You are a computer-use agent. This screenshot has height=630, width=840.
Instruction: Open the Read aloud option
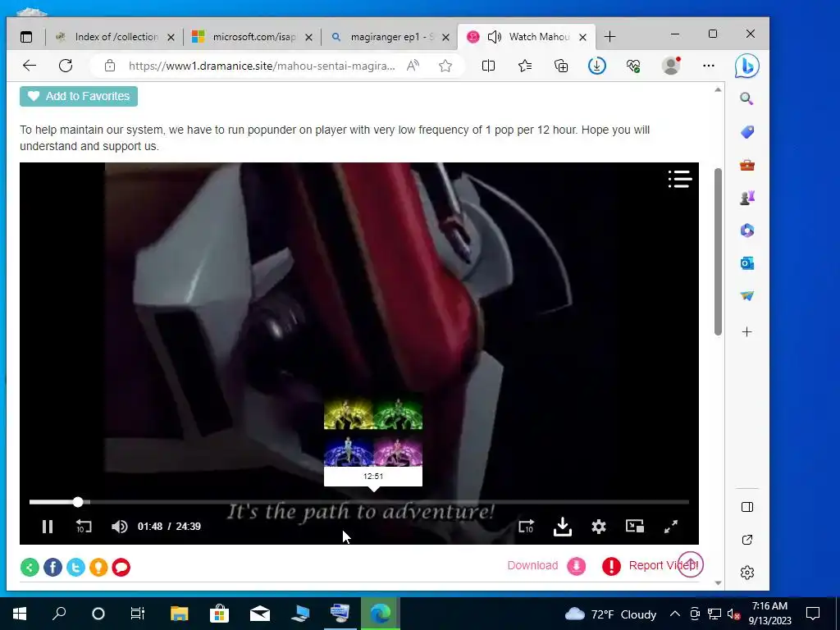click(x=413, y=66)
